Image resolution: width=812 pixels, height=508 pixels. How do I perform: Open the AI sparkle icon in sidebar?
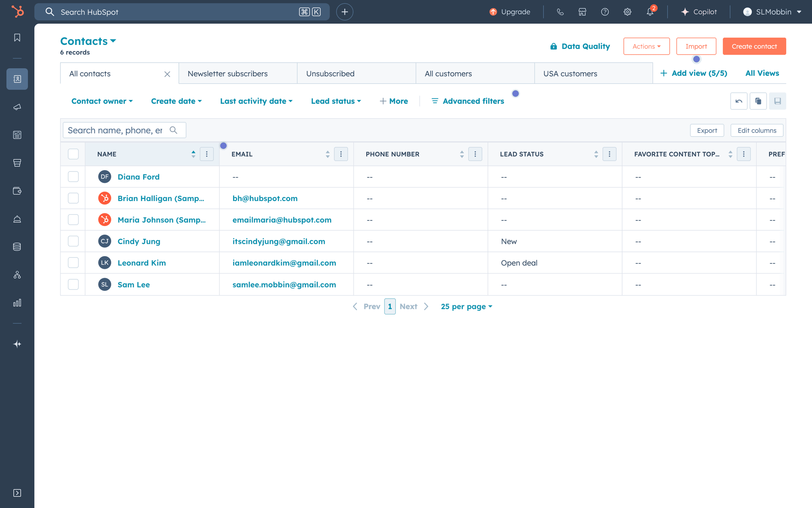[x=17, y=344]
